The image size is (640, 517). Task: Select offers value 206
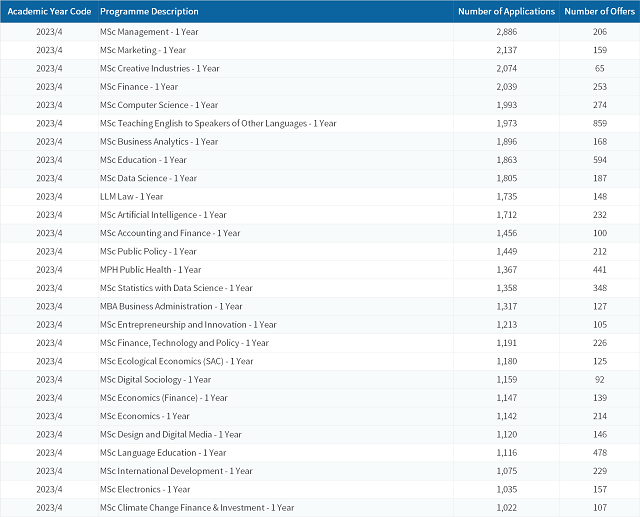tap(600, 32)
